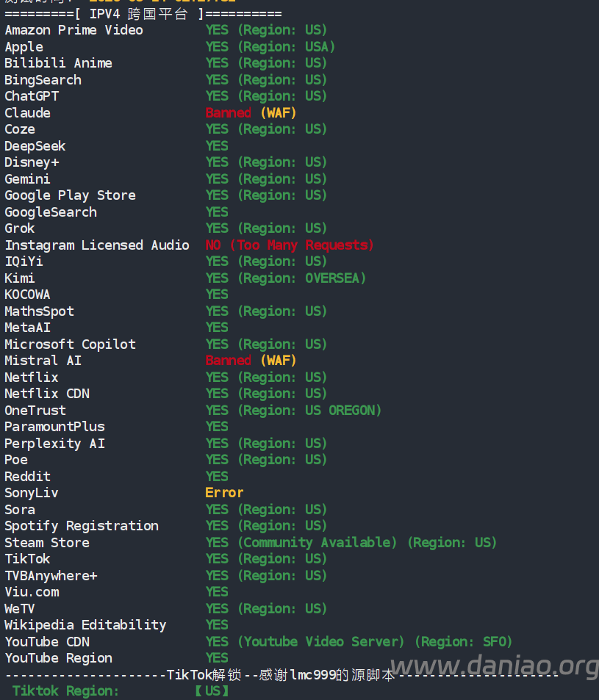This screenshot has width=599, height=700.
Task: Select NO (Too Many Requests) status text
Action: [290, 245]
